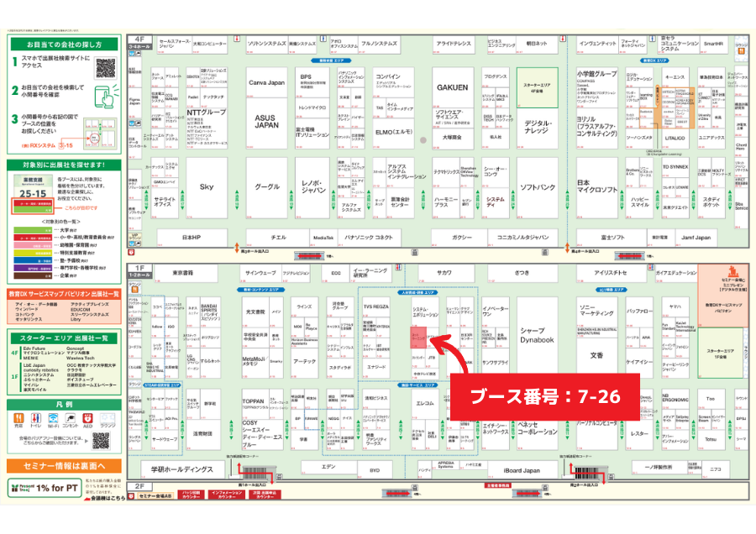Click the パナソニック コネクト booth
This screenshot has width=756, height=534.
pos(369,238)
